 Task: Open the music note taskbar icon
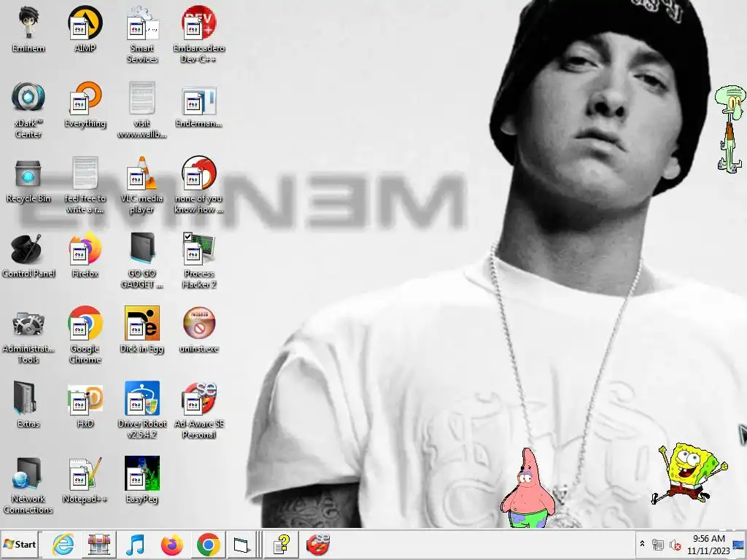tap(135, 544)
